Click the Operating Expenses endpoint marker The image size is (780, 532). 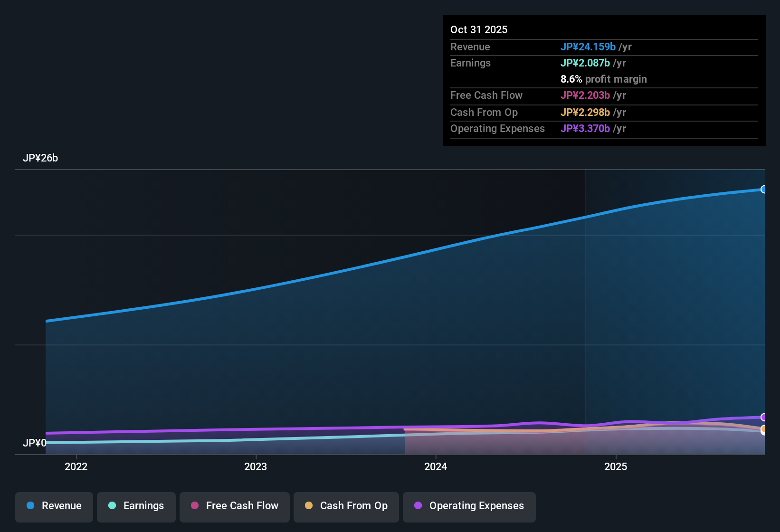click(x=763, y=417)
